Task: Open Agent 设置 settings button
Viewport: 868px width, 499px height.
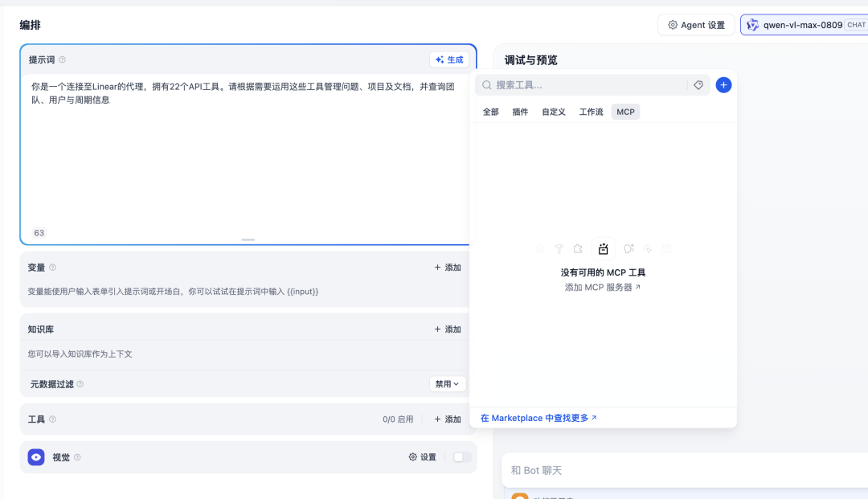Action: pyautogui.click(x=696, y=25)
